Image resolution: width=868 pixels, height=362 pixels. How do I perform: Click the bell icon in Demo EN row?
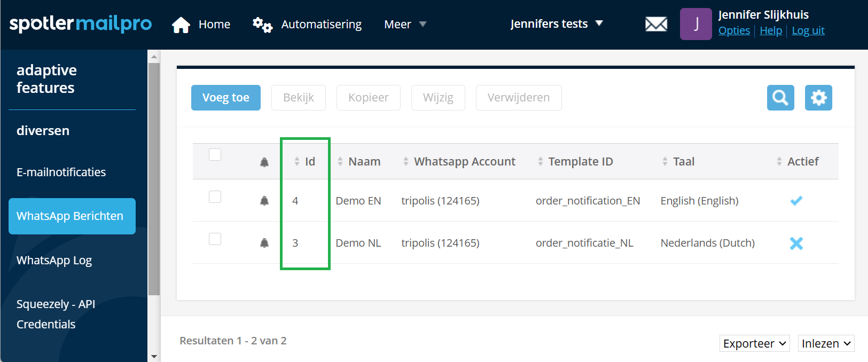(264, 201)
